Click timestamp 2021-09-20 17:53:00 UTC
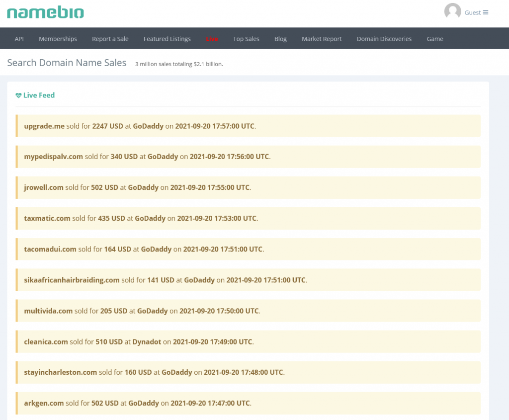This screenshot has height=420, width=509. (x=217, y=218)
